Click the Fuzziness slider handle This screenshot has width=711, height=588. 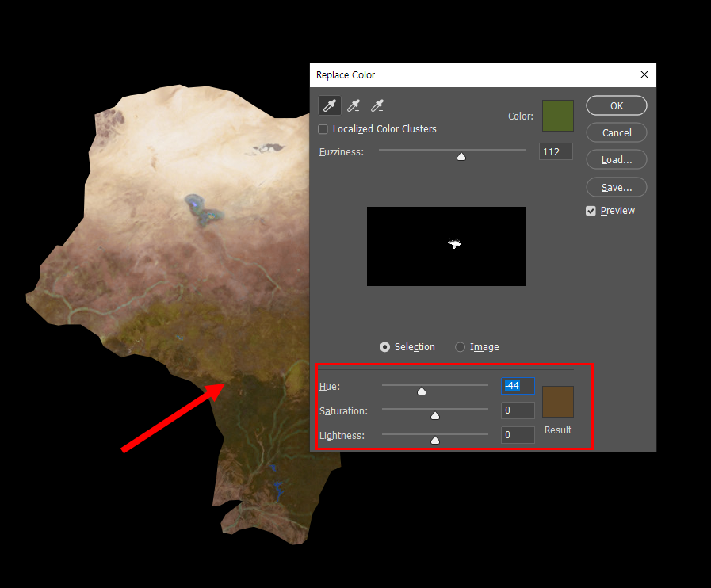[461, 156]
